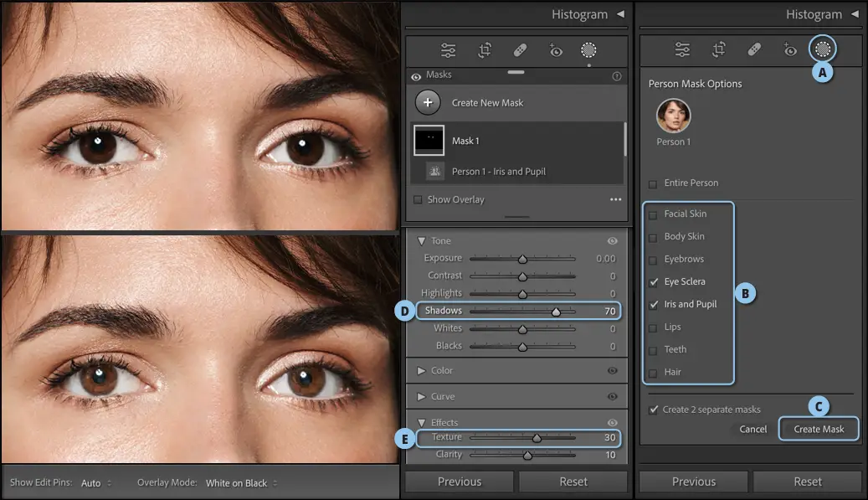
Task: Click the highlighted Masking icon labeled A
Action: [823, 49]
